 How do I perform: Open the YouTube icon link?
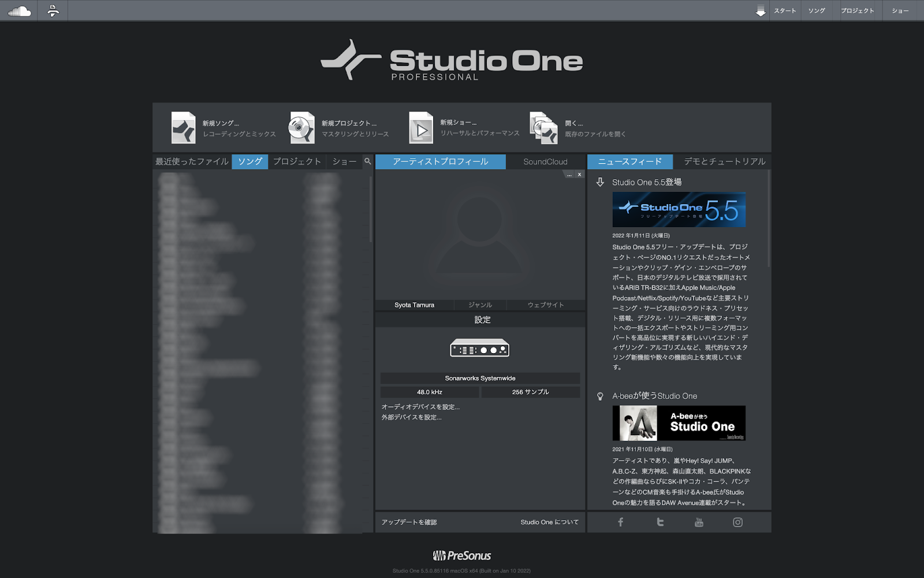tap(699, 522)
